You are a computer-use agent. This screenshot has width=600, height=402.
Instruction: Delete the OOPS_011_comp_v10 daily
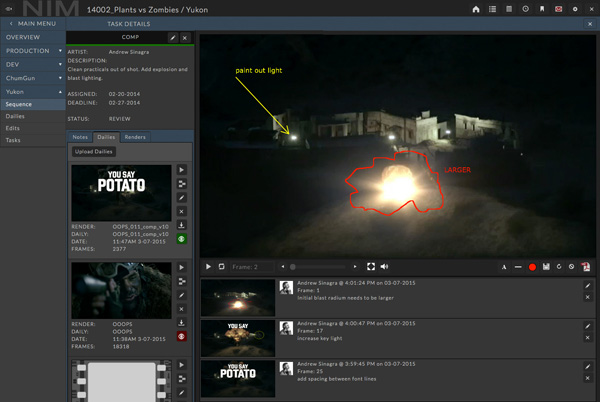(182, 212)
